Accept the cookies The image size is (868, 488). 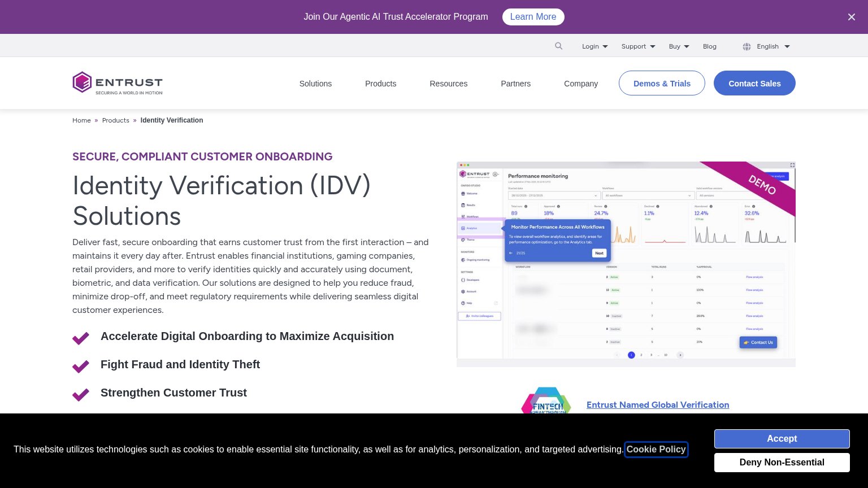pos(782,439)
